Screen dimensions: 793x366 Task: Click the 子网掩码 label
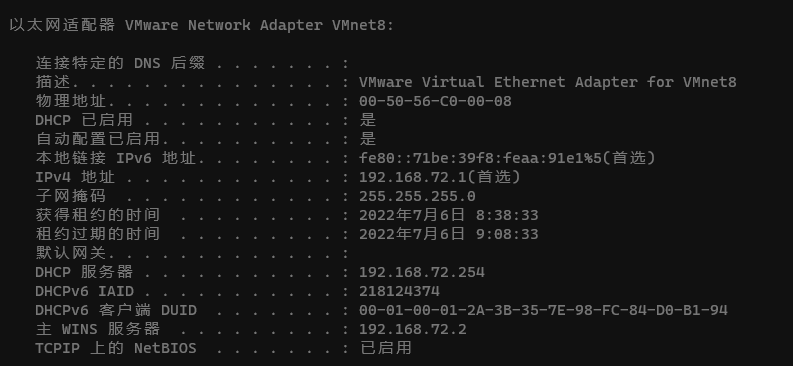[x=71, y=196]
